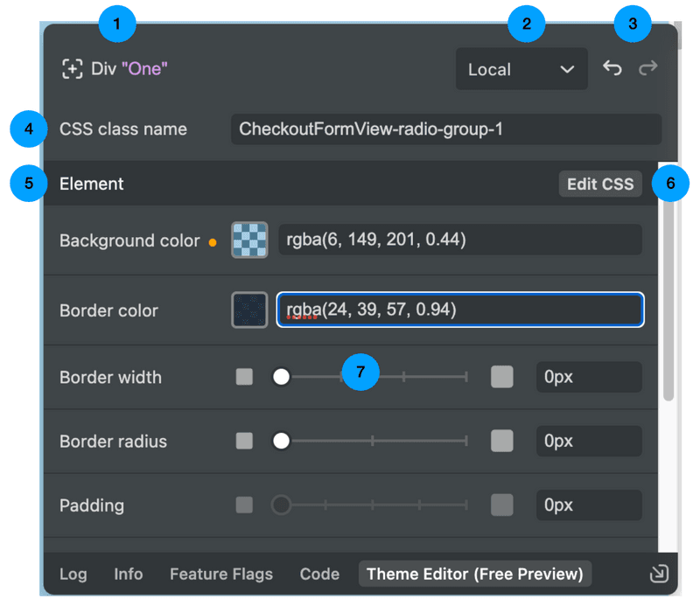The height and width of the screenshot is (613, 700).
Task: Click the element picker icon beside Div
Action: 72,69
